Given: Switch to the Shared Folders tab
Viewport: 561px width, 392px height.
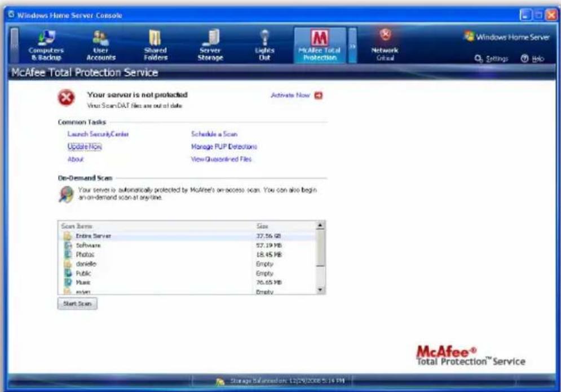Looking at the screenshot, I should click(156, 46).
